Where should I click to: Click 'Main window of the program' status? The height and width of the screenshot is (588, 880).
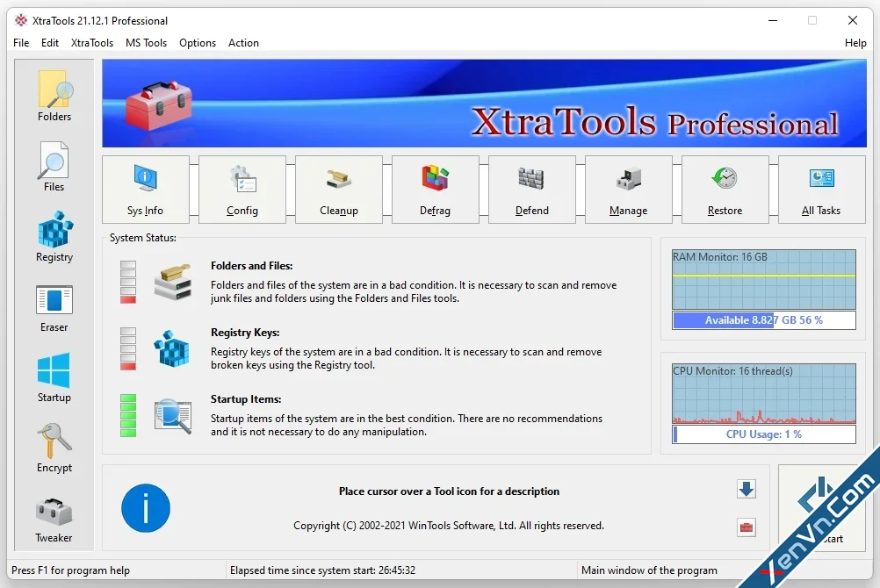point(649,570)
